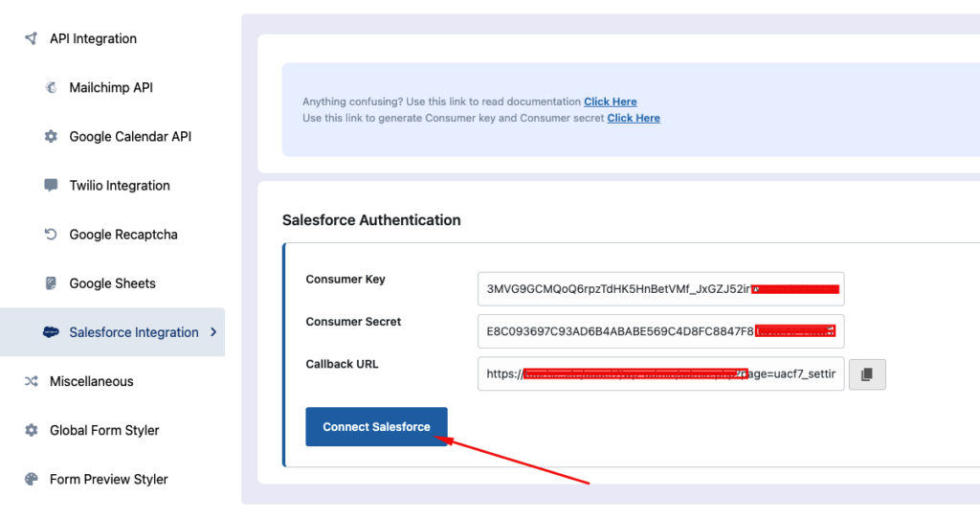Expand the Salesforce Integration chevron arrow
980x519 pixels.
[212, 332]
